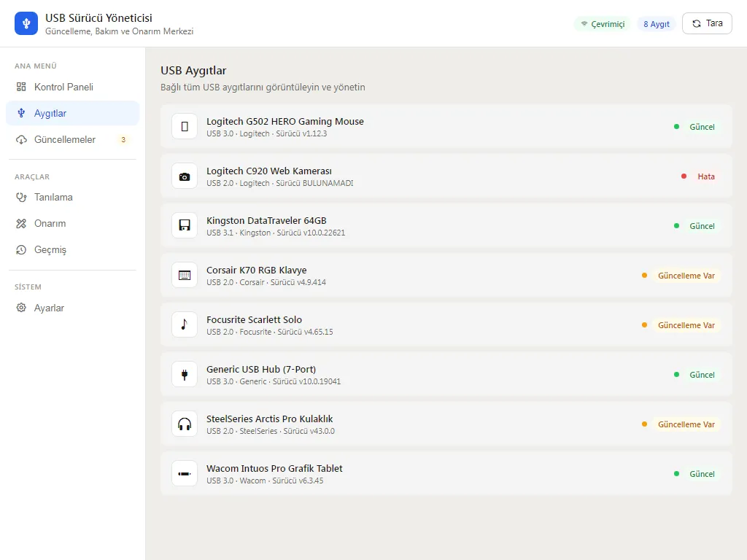The width and height of the screenshot is (747, 560).
Task: Click the floppy disk icon for Kingston DataTraveler
Action: point(185,226)
